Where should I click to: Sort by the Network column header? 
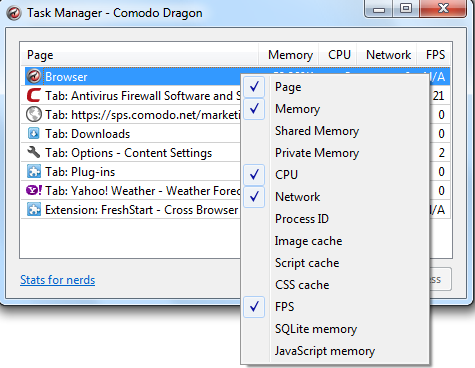[x=387, y=55]
